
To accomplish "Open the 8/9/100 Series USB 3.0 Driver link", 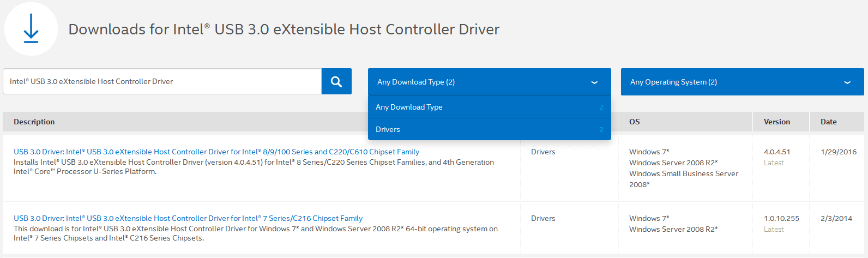I will pos(216,152).
